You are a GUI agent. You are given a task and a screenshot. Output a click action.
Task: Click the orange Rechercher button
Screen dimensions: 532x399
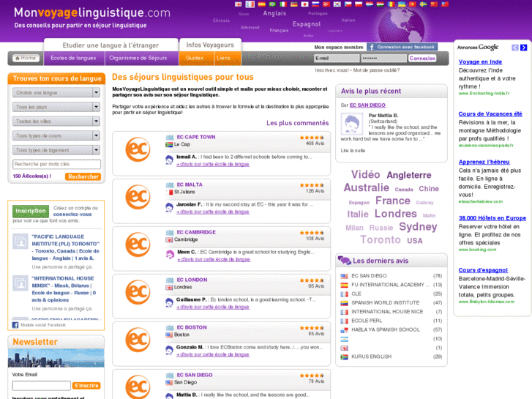pos(83,176)
